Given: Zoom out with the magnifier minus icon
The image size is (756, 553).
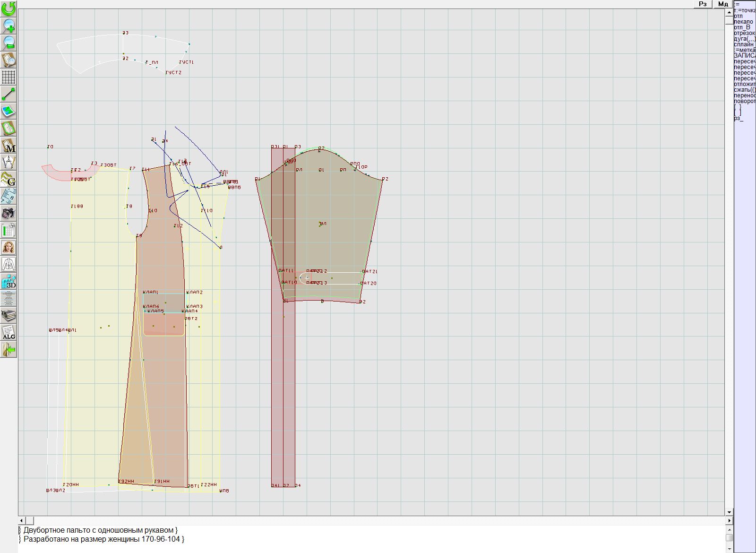Looking at the screenshot, I should point(9,43).
